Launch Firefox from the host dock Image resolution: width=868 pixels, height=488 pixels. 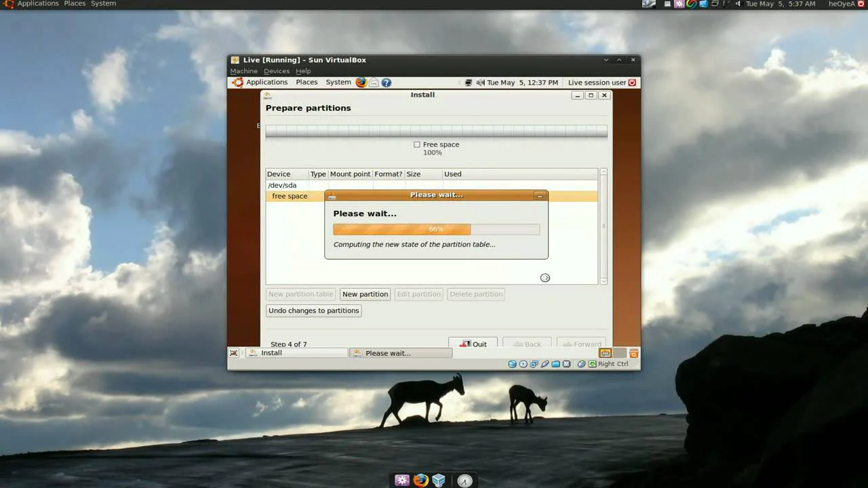[x=421, y=481]
